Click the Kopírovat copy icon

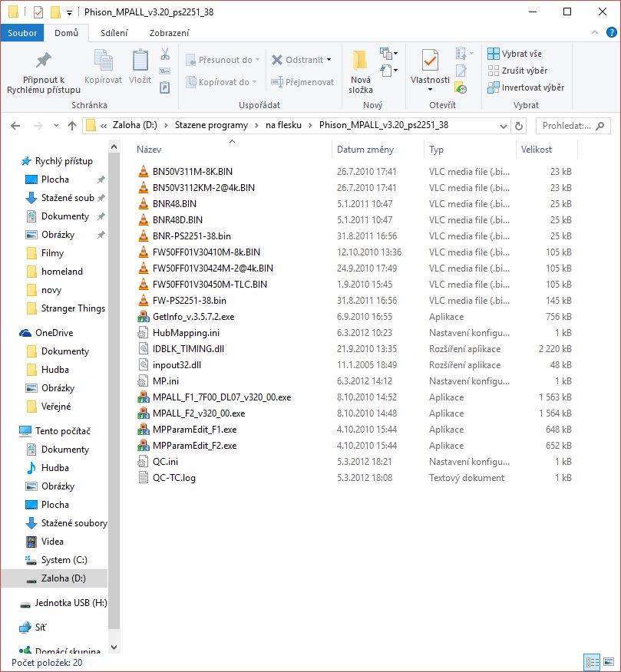[104, 60]
